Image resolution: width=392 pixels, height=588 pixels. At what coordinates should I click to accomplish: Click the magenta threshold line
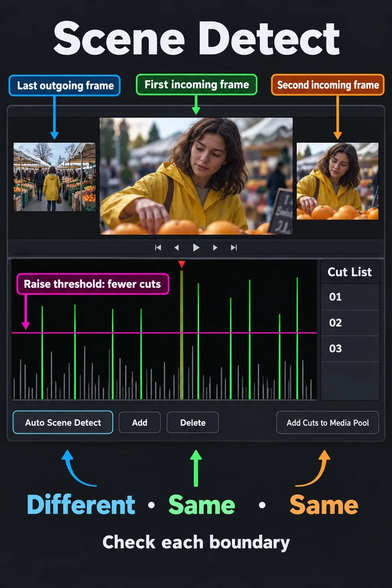coord(164,333)
